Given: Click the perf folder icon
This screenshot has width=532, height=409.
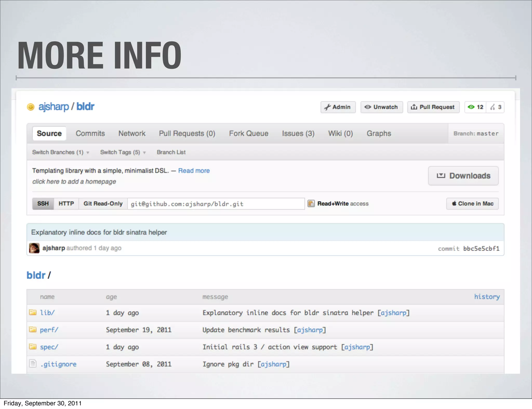Looking at the screenshot, I should click(33, 329).
